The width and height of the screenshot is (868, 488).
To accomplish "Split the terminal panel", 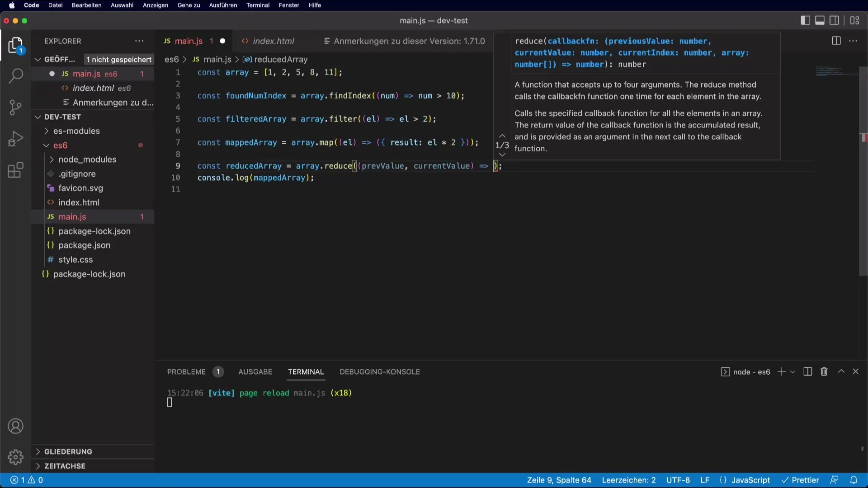I will click(808, 372).
